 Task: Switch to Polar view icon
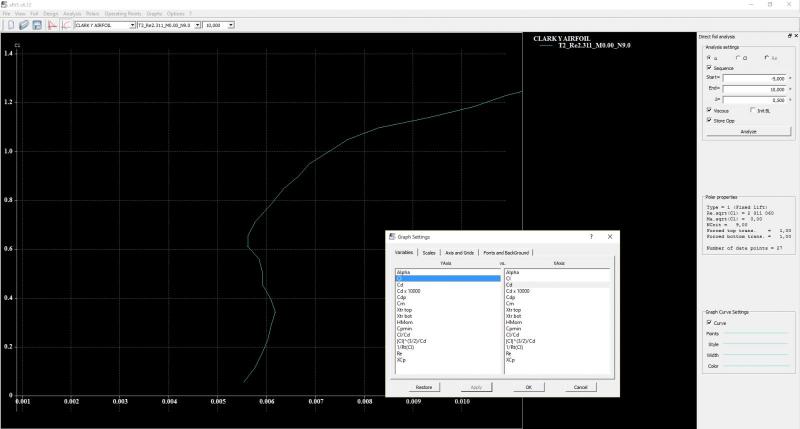(x=67, y=24)
